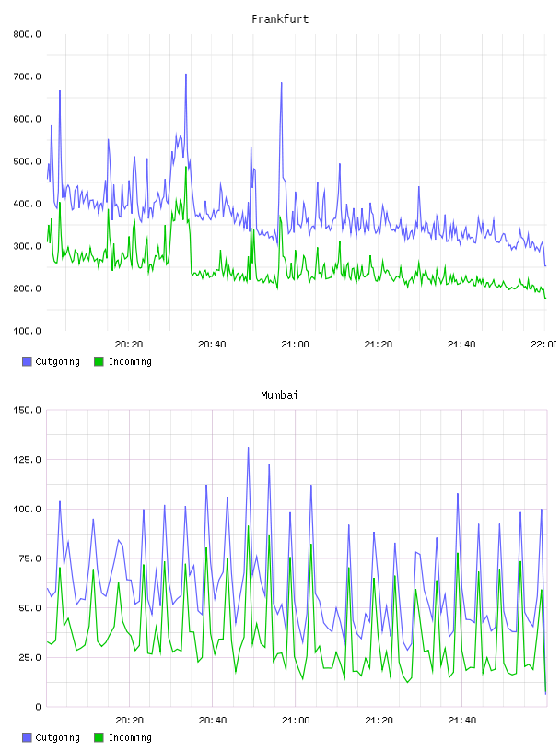Click the Incoming label in the Mumbai legend
Image resolution: width=560 pixels, height=752 pixels.
[130, 737]
